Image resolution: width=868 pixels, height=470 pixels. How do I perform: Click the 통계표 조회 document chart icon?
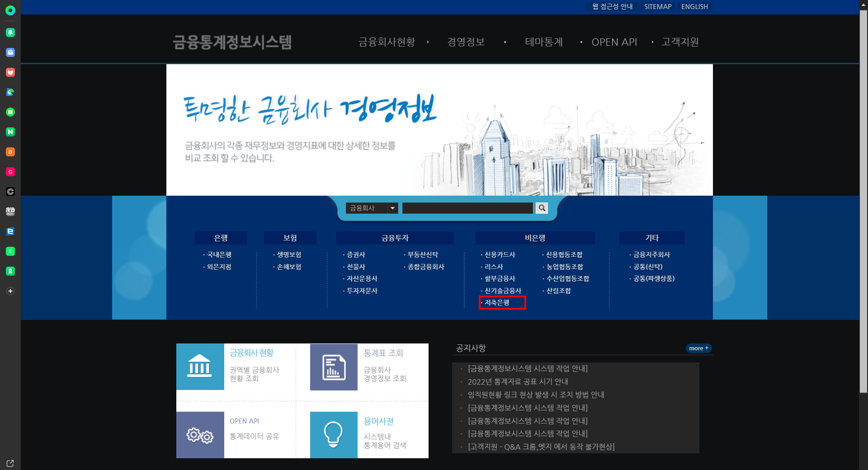(x=334, y=367)
